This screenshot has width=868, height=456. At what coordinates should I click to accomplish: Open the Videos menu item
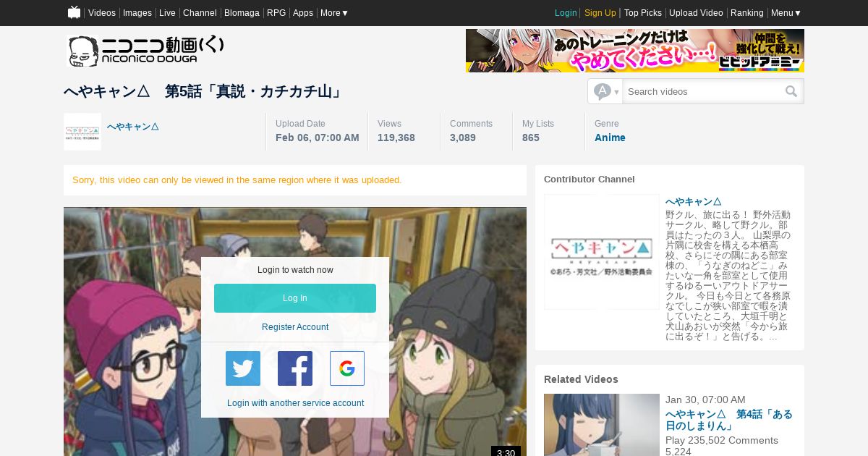point(102,13)
